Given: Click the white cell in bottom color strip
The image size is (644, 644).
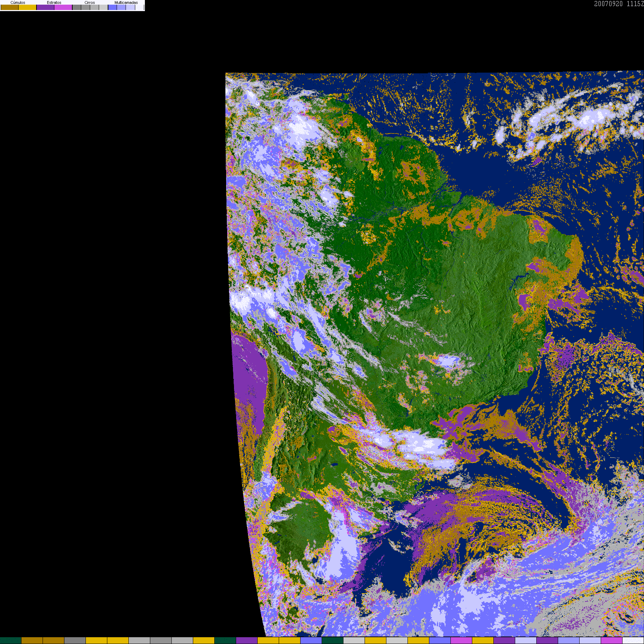Looking at the screenshot, I should click(x=633, y=640).
